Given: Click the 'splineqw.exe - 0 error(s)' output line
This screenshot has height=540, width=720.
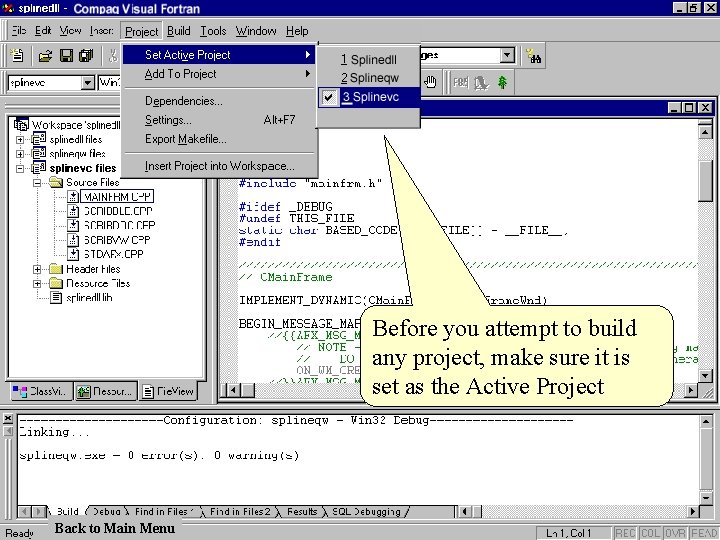Looking at the screenshot, I should pos(159,456).
